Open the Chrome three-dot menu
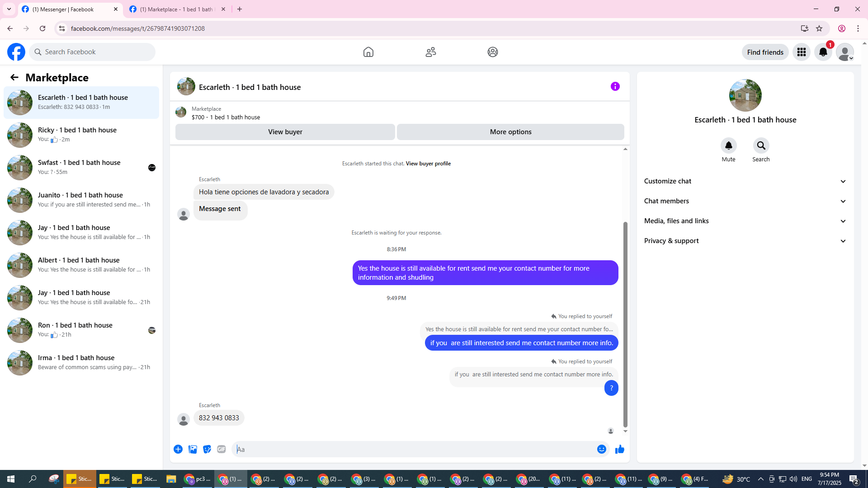 click(858, 28)
